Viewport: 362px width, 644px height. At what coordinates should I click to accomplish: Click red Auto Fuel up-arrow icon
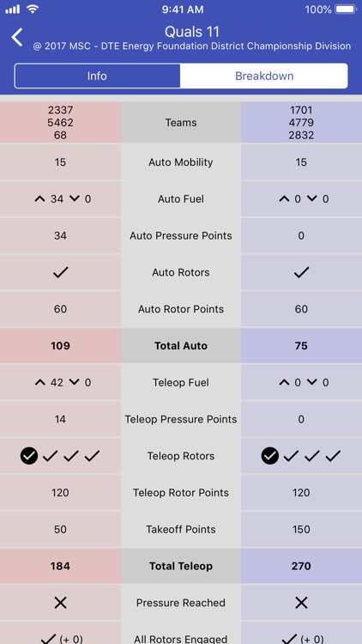[39, 199]
